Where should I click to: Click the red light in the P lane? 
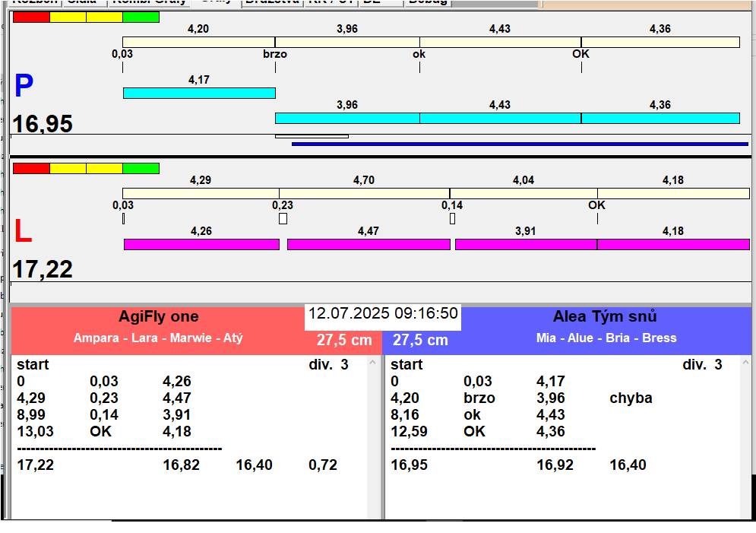(x=31, y=17)
